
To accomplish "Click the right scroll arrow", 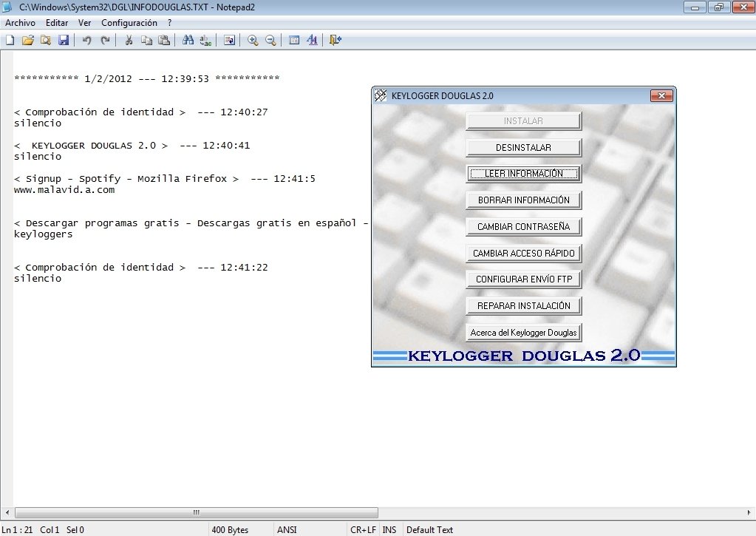I will [x=749, y=512].
